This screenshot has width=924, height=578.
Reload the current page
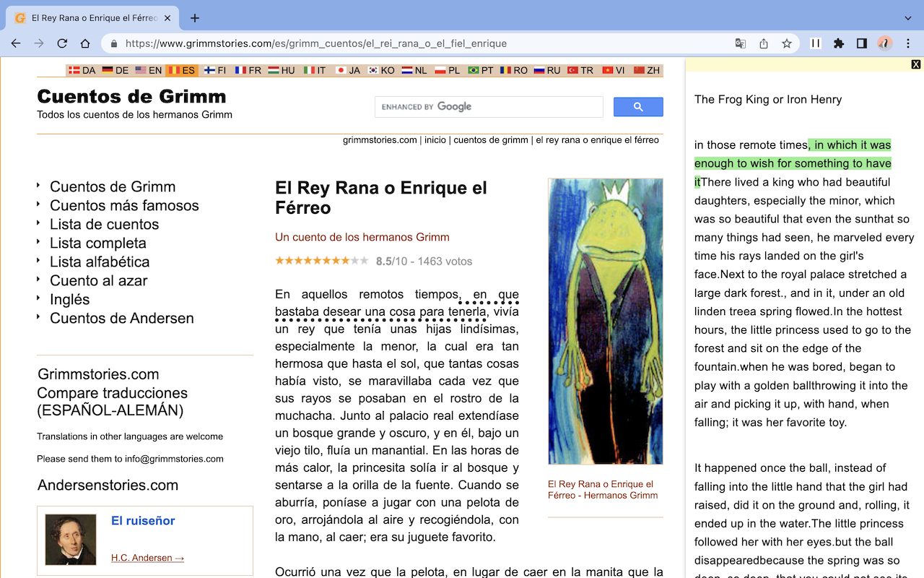(62, 43)
